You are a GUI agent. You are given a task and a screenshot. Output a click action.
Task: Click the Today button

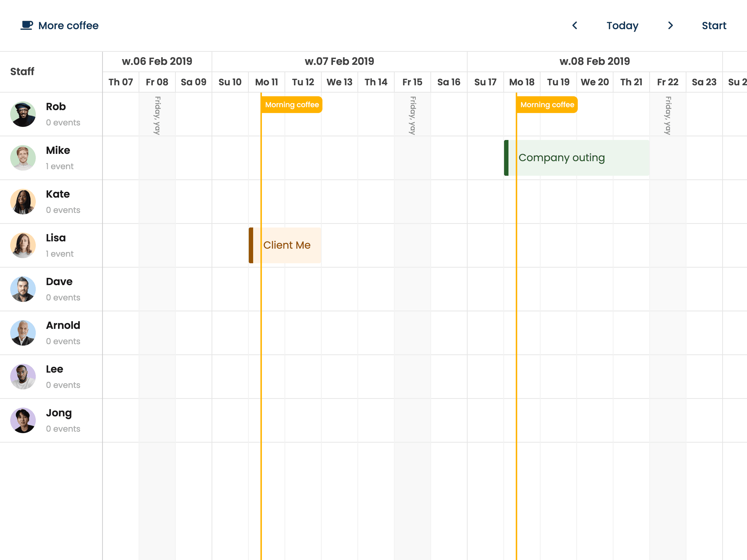click(x=623, y=26)
